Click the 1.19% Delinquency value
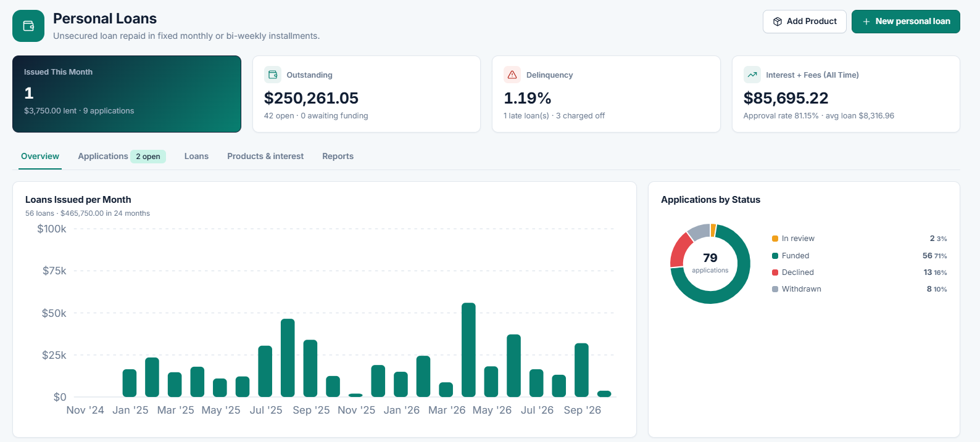Viewport: 980px width, 442px height. tap(528, 98)
